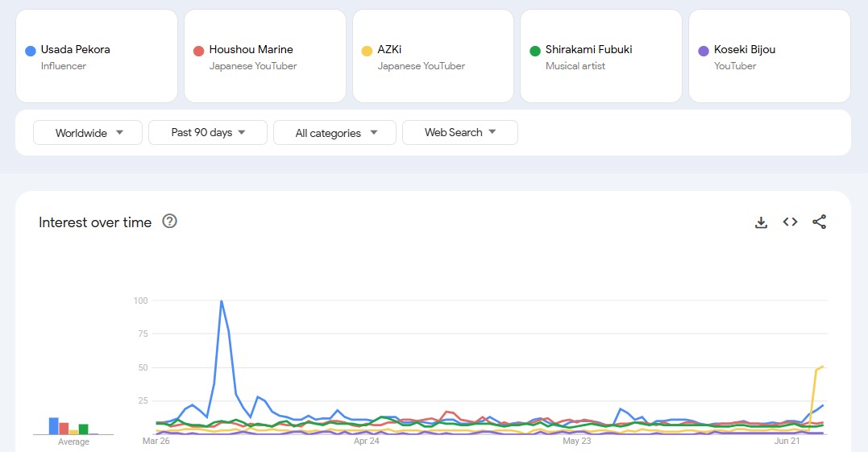868x452 pixels.
Task: Click the 50 y-axis label
Action: (143, 367)
